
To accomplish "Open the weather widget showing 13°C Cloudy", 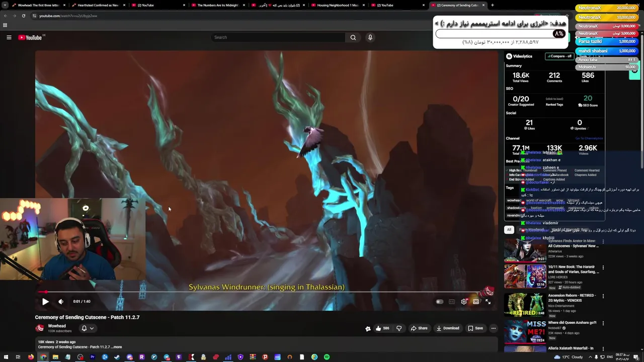I will 569,357.
